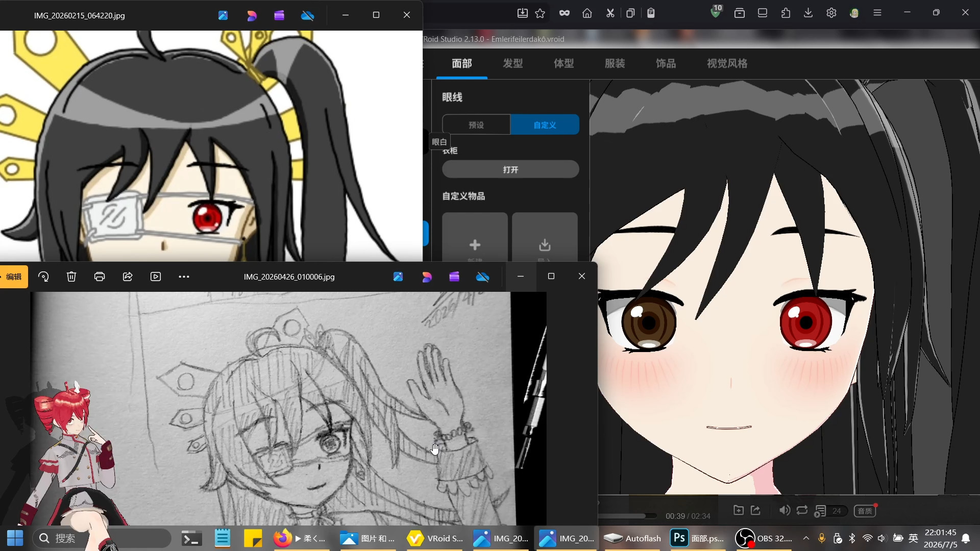Click the orange 编辑 edit button
The height and width of the screenshot is (551, 980).
coord(14,277)
